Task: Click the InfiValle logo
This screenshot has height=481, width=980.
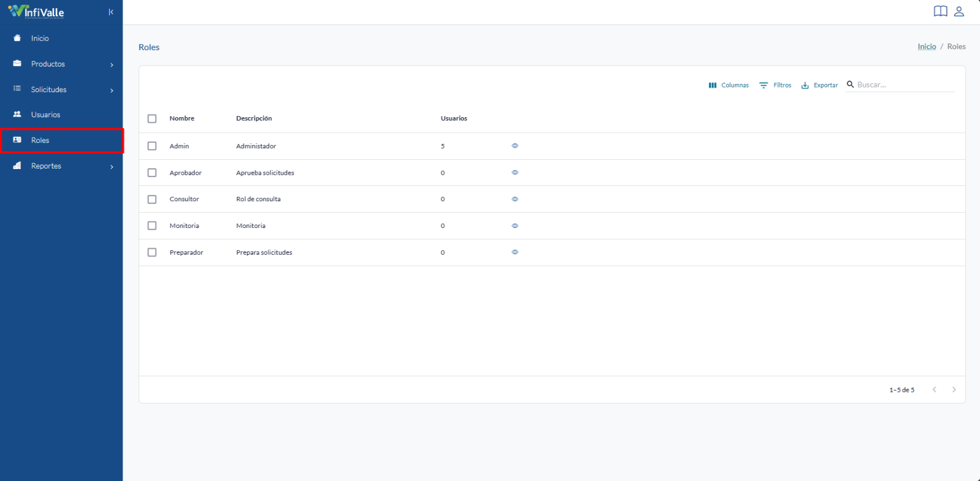Action: 36,12
